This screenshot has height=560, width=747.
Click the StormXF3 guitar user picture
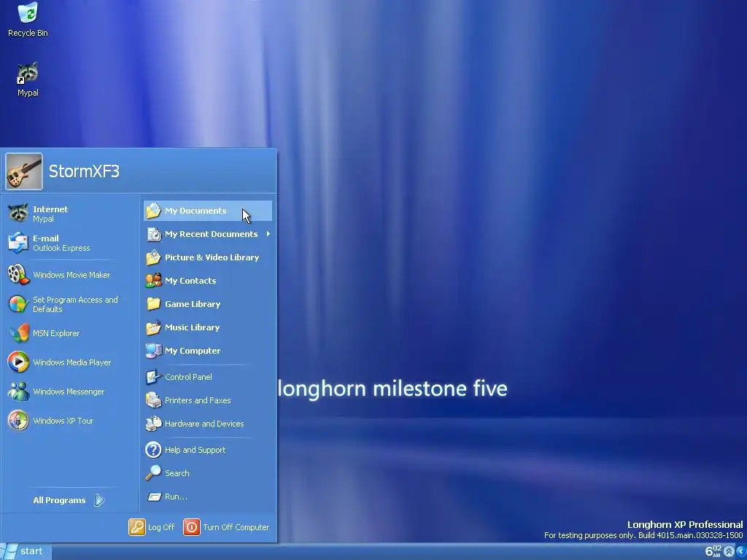click(x=24, y=171)
